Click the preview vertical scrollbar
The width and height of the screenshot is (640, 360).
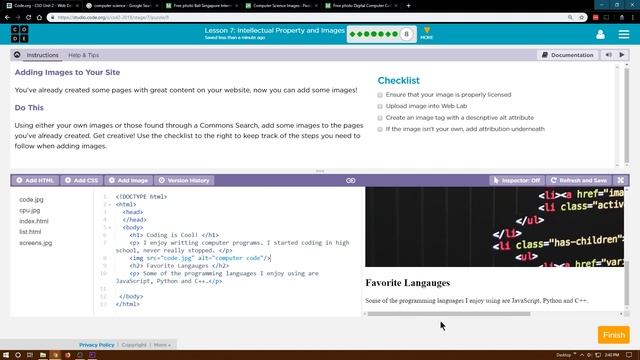point(627,283)
